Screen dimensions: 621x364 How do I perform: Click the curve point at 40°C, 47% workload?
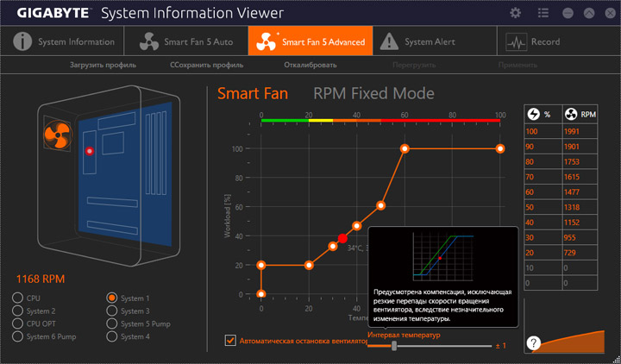pyautogui.click(x=356, y=226)
